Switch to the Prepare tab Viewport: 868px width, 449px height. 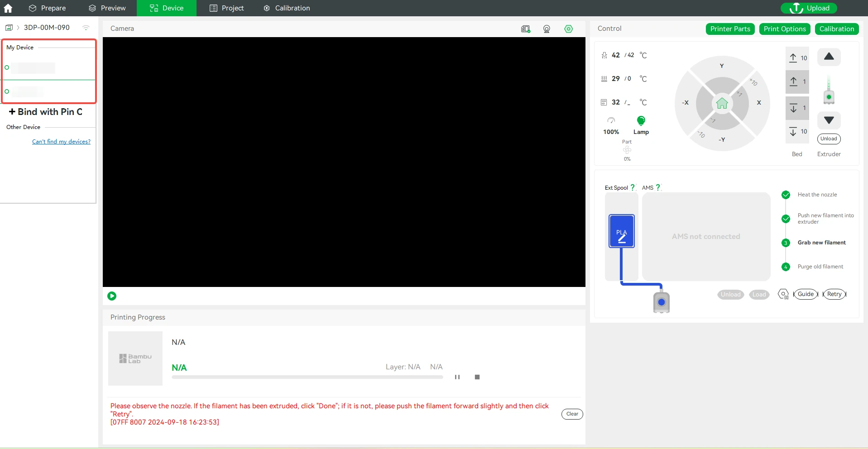[x=47, y=8]
